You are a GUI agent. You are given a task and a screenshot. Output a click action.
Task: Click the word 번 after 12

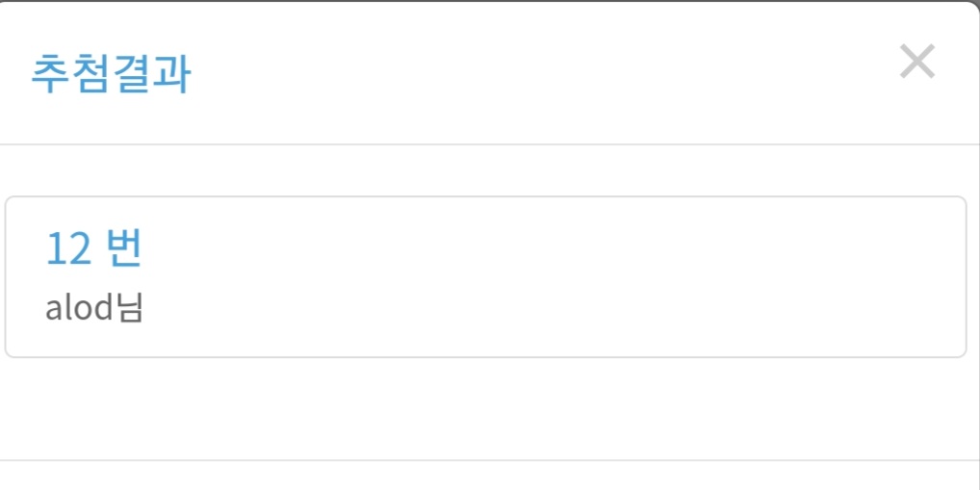click(x=123, y=248)
